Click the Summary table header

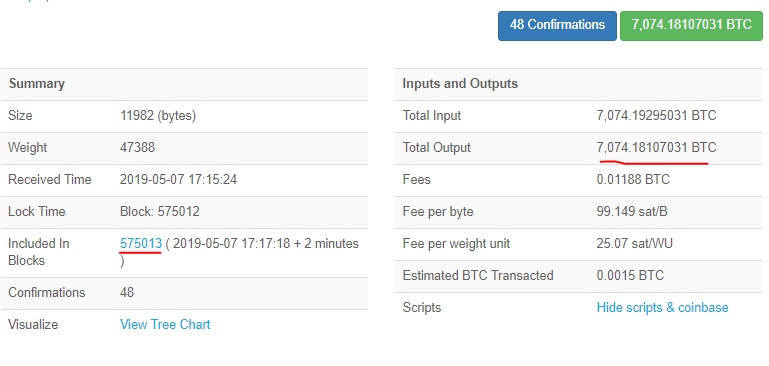tap(37, 83)
